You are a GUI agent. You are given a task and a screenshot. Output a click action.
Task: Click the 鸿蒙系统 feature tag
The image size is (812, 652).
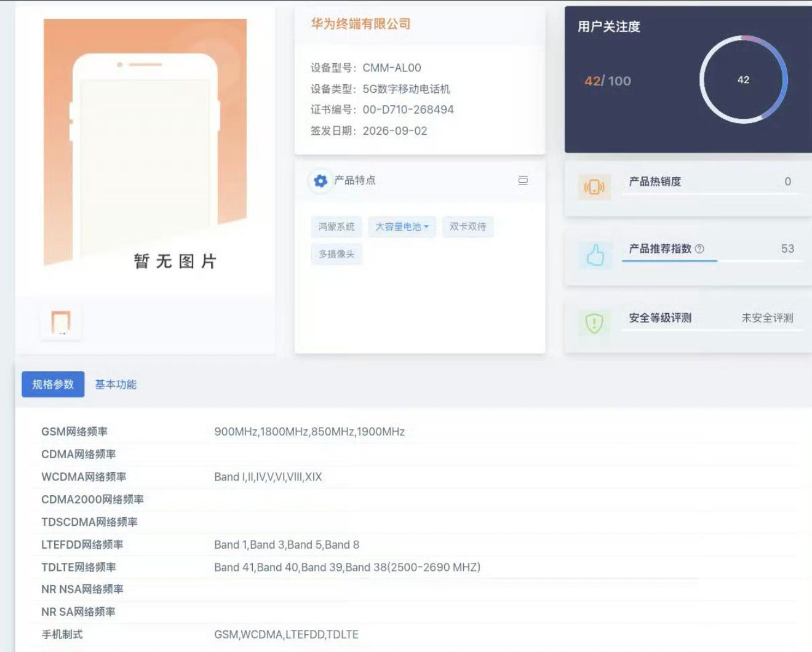click(336, 227)
